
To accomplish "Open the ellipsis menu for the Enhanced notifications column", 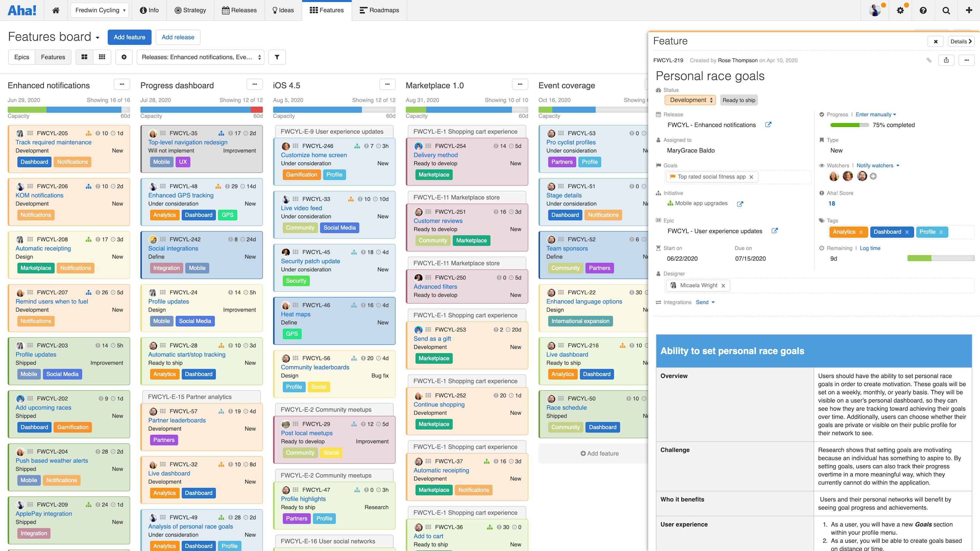I will coord(122,84).
